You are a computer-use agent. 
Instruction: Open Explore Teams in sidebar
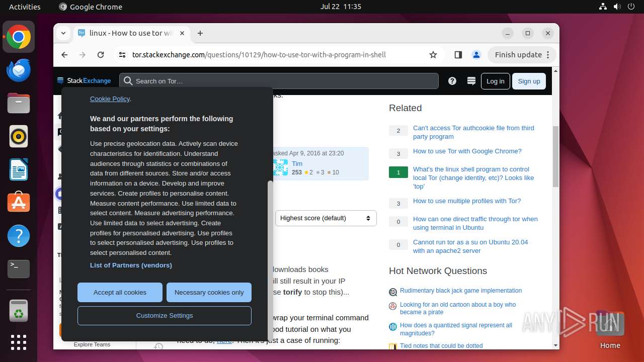(92, 344)
